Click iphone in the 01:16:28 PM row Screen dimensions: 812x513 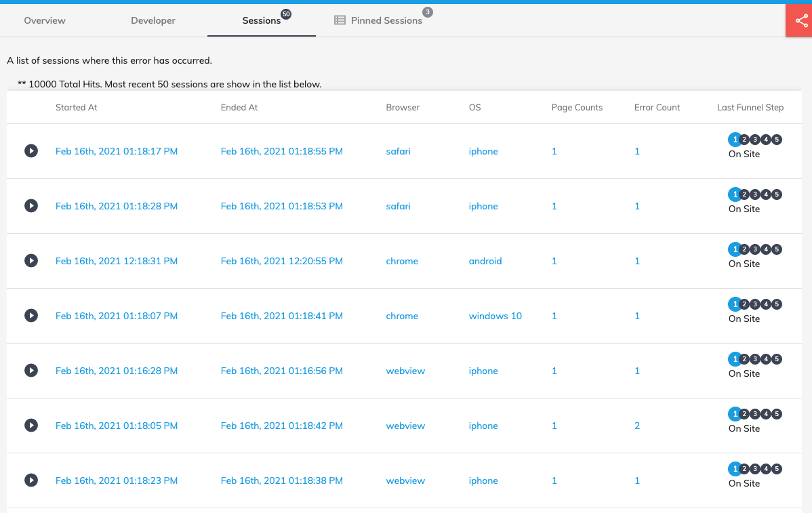click(483, 371)
